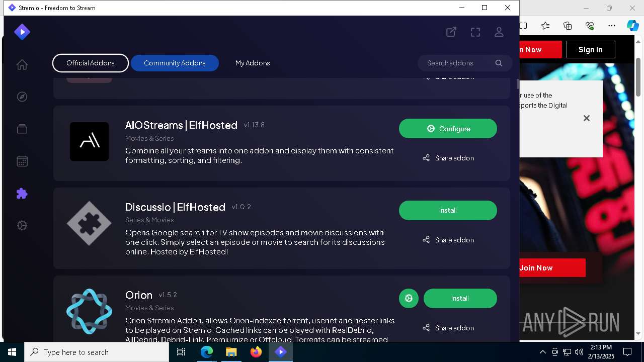
Task: Click upper Join Now in browser window
Action: 540,49
